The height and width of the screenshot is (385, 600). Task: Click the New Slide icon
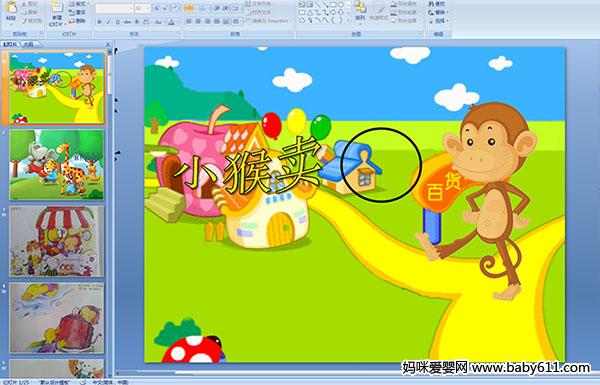click(x=57, y=8)
